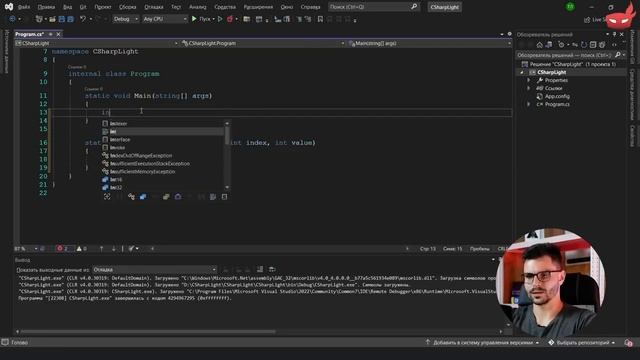
Task: Click the green Пуск start button
Action: coord(201,19)
